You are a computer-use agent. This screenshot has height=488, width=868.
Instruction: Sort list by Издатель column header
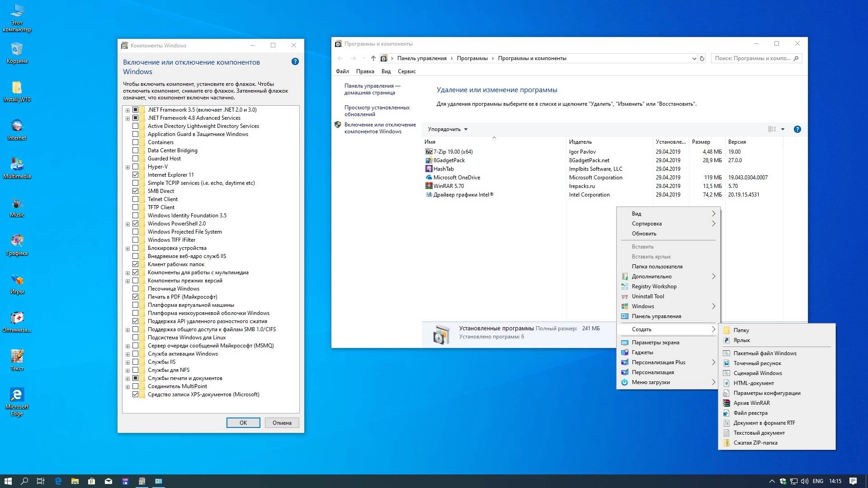609,142
